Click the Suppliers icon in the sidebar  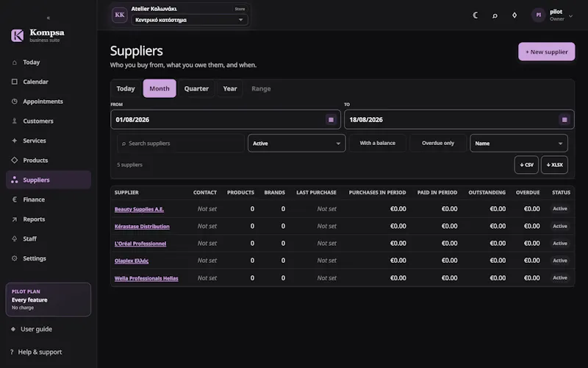pos(14,180)
